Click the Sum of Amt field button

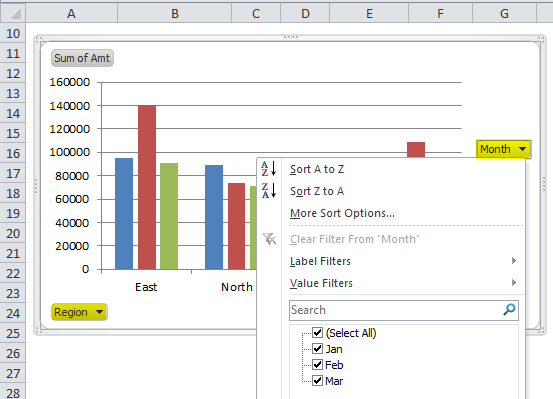point(82,58)
